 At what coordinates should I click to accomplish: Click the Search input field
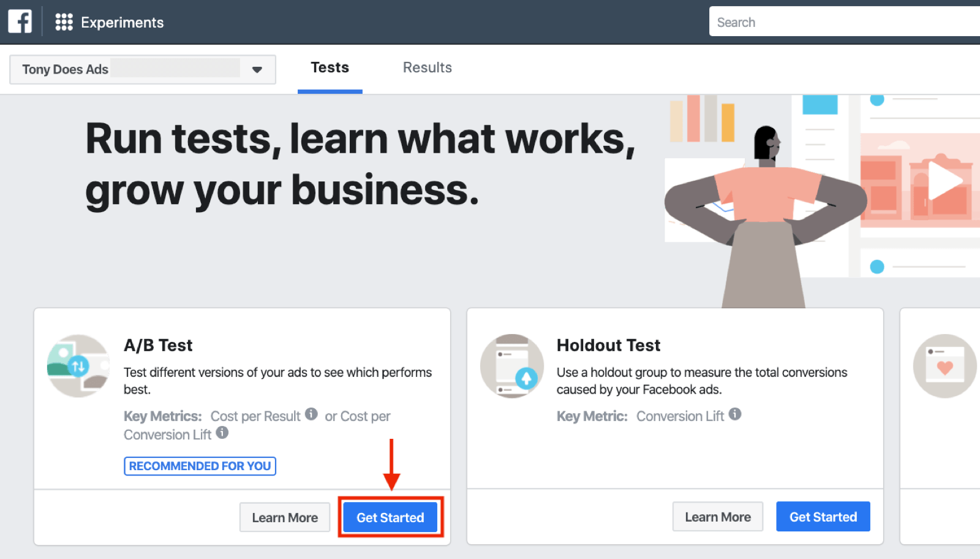845,21
